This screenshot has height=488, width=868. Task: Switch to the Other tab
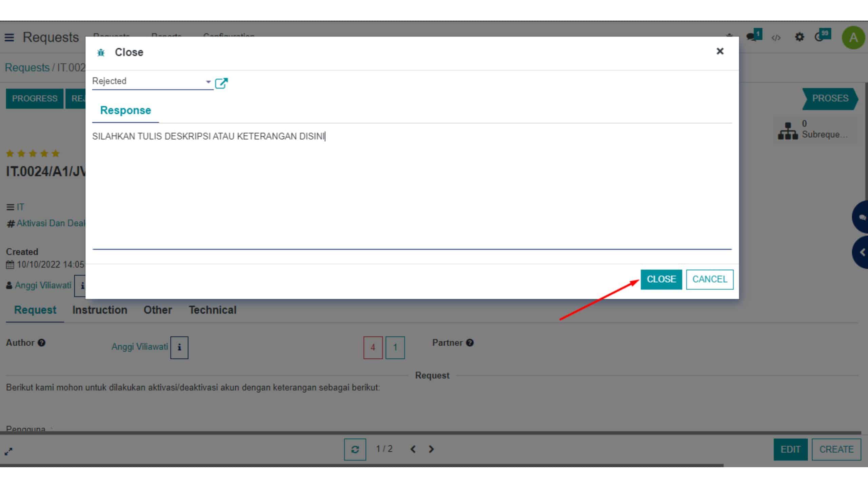158,310
